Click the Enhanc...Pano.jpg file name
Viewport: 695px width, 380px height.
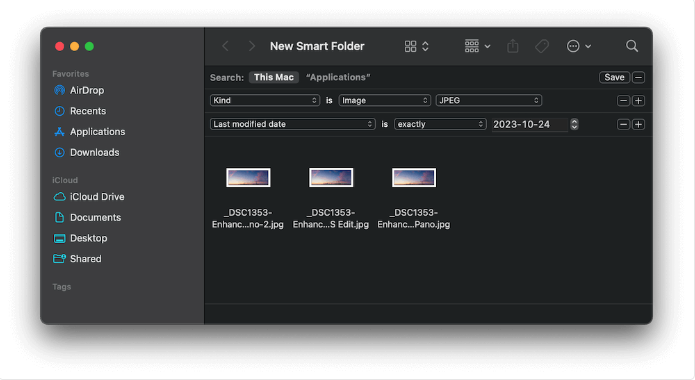click(414, 219)
